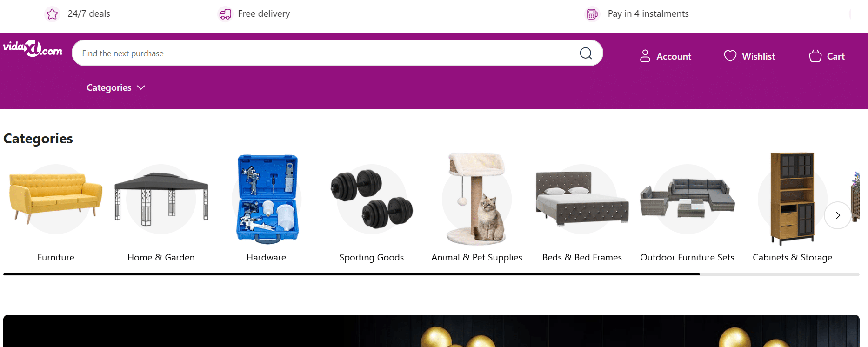Click the Free delivery truck icon
Screen dimensions: 868x347
pos(225,14)
